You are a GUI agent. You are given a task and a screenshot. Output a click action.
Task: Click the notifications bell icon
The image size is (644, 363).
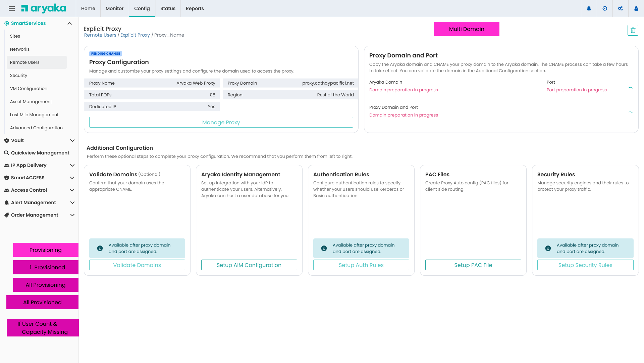coord(589,9)
